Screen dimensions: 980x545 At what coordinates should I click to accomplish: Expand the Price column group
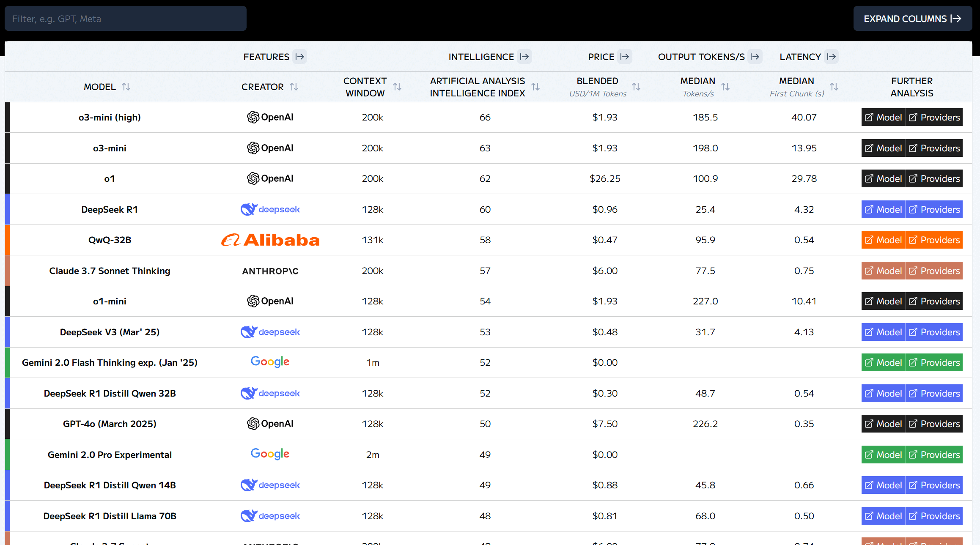[x=625, y=57]
